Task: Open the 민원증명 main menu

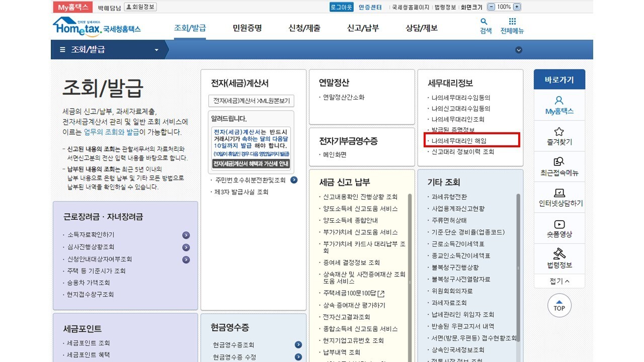Action: [x=247, y=28]
